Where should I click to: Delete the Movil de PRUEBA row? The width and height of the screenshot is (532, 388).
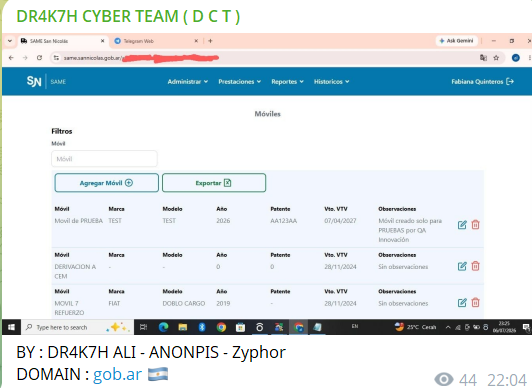pos(475,225)
